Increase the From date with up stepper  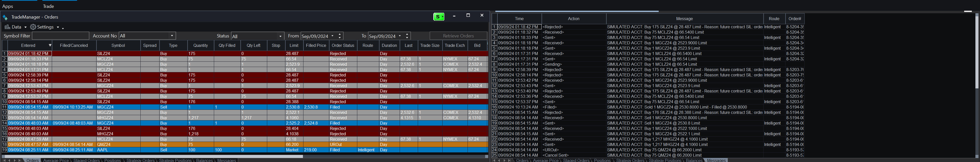tap(340, 34)
